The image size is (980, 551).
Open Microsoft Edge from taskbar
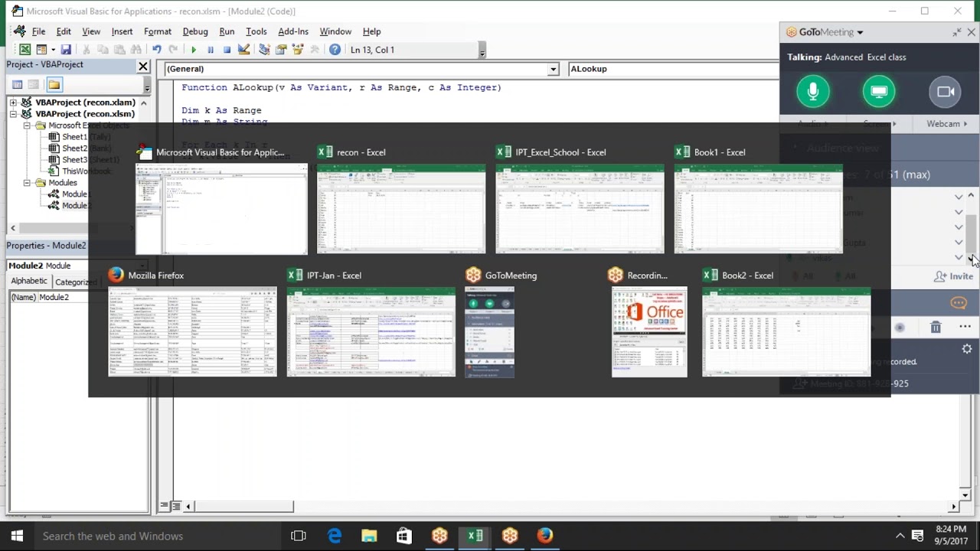coord(335,536)
